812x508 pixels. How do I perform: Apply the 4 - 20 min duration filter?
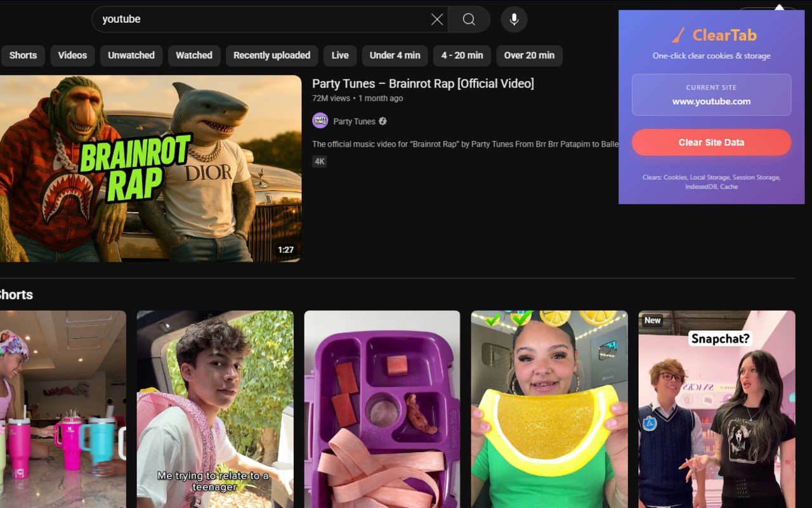pyautogui.click(x=462, y=55)
